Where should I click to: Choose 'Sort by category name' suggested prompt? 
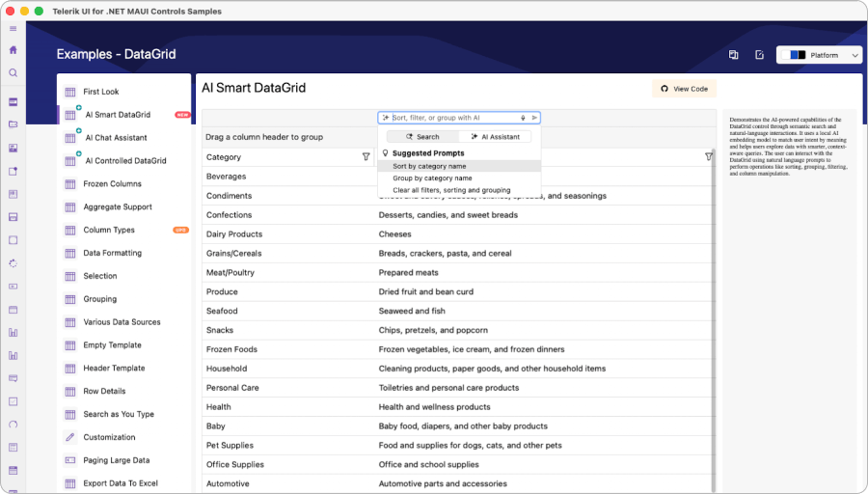[459, 166]
